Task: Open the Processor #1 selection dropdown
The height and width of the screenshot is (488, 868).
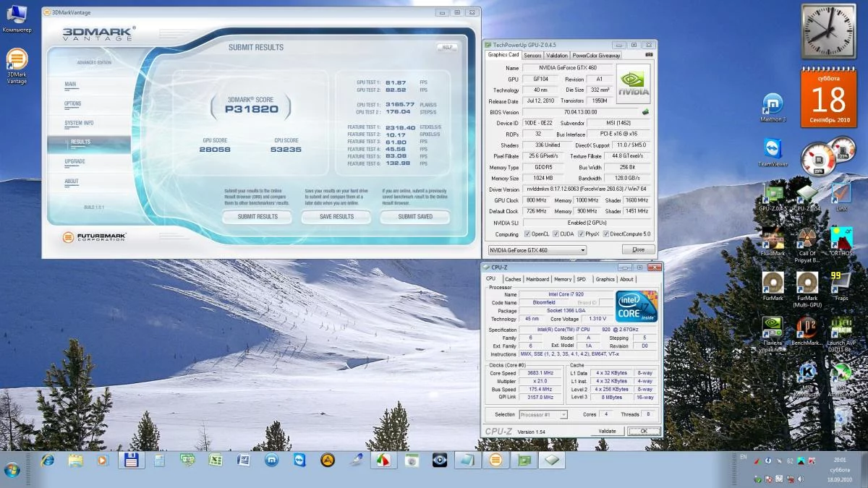Action: click(563, 415)
